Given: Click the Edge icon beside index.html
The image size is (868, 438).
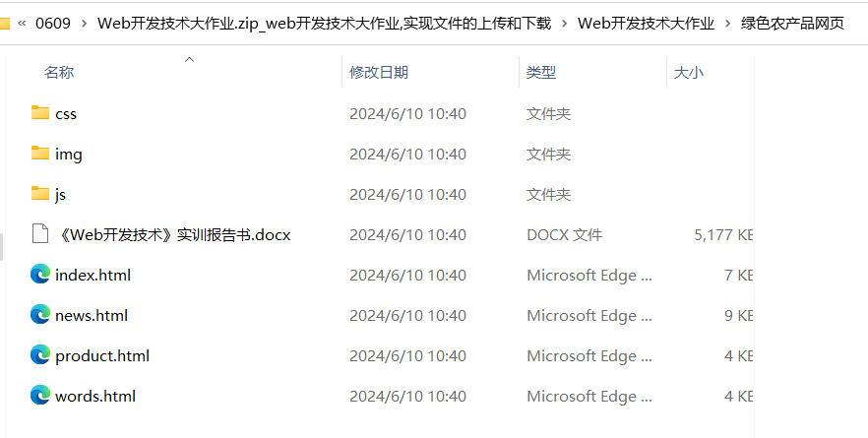Looking at the screenshot, I should tap(39, 275).
